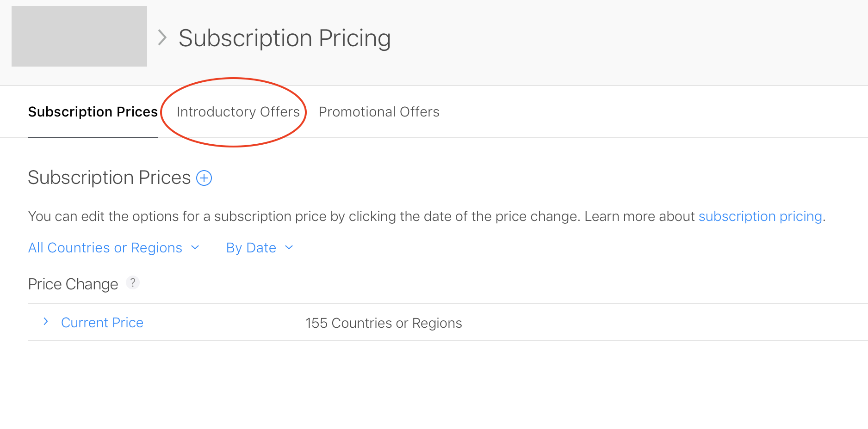Follow the blue subscription pricing link

(x=760, y=216)
